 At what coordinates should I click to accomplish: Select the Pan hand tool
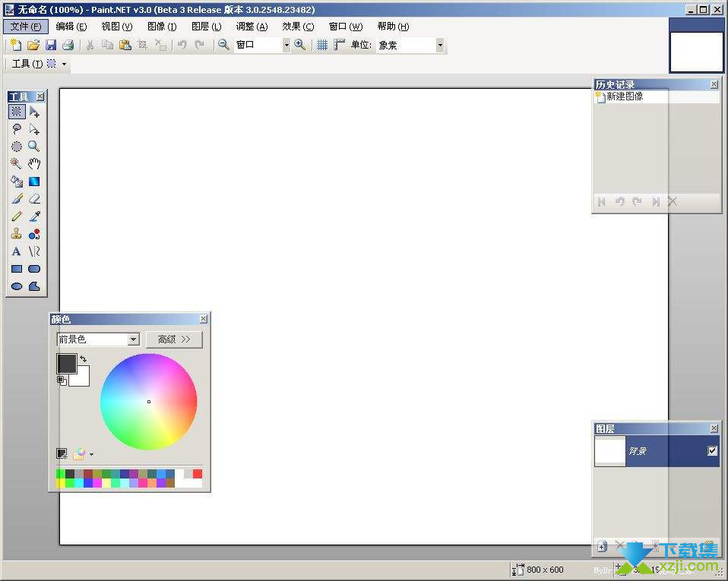pos(34,164)
